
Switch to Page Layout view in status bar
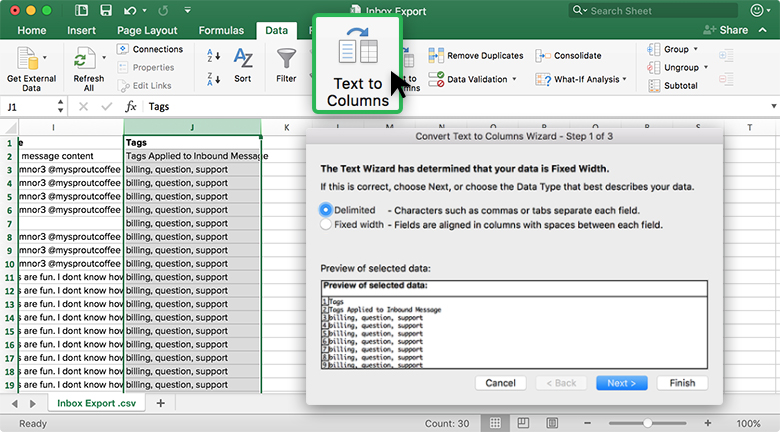tap(523, 423)
